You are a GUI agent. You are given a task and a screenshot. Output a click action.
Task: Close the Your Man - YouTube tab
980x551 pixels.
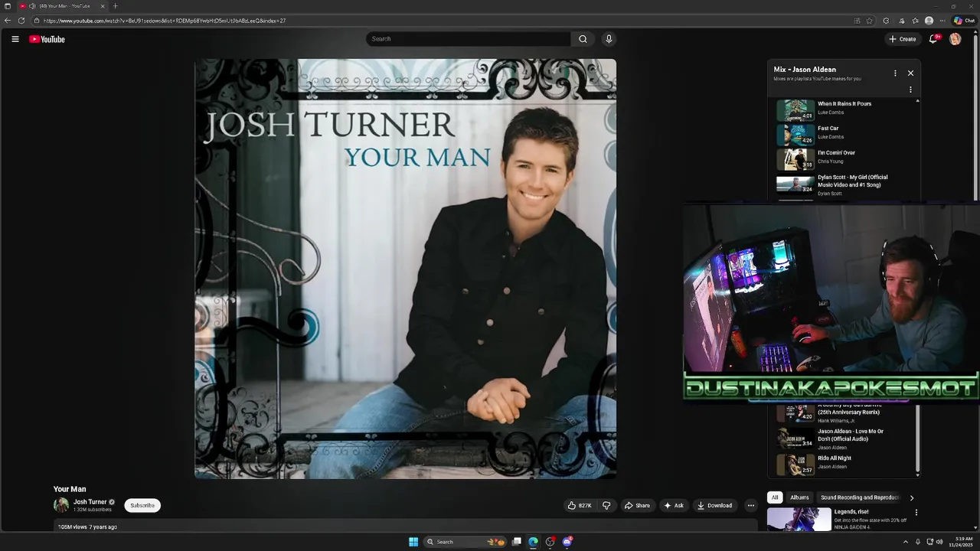103,6
